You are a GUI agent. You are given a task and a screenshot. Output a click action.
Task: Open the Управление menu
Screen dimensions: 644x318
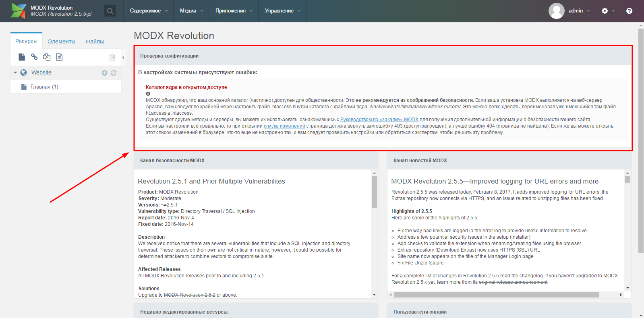[282, 11]
